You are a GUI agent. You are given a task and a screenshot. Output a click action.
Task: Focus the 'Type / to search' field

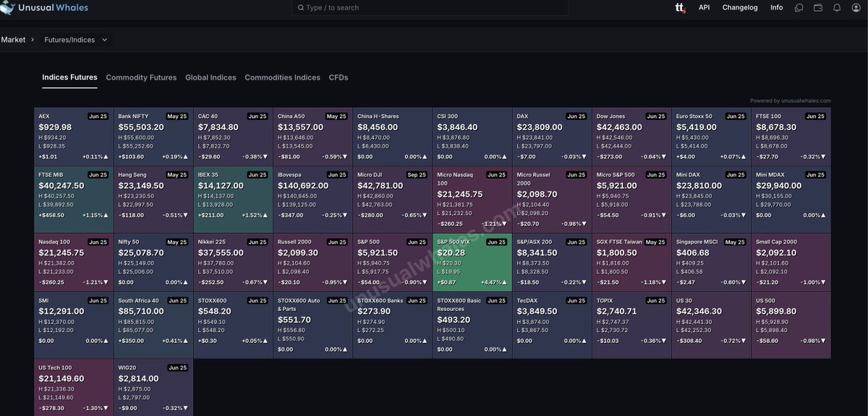430,7
